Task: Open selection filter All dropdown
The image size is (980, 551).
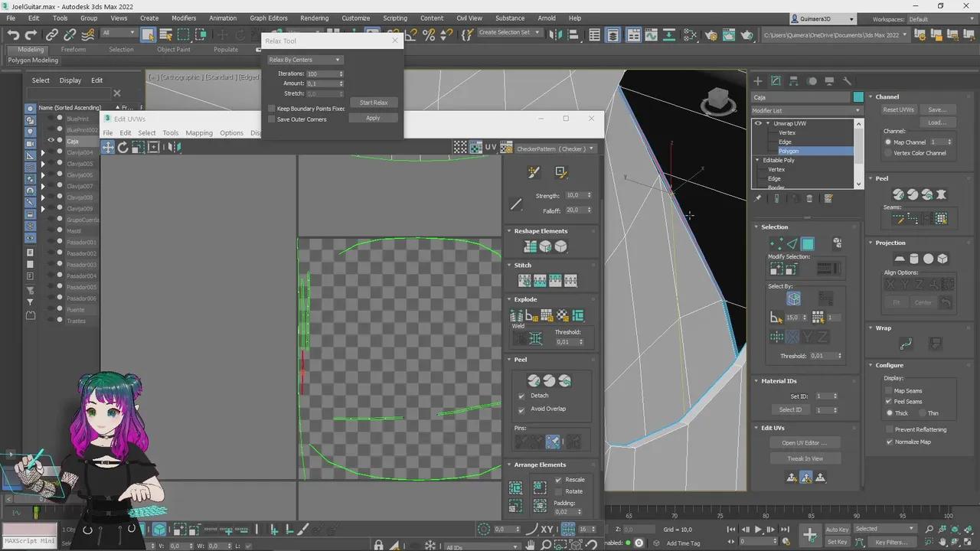Action: [119, 33]
